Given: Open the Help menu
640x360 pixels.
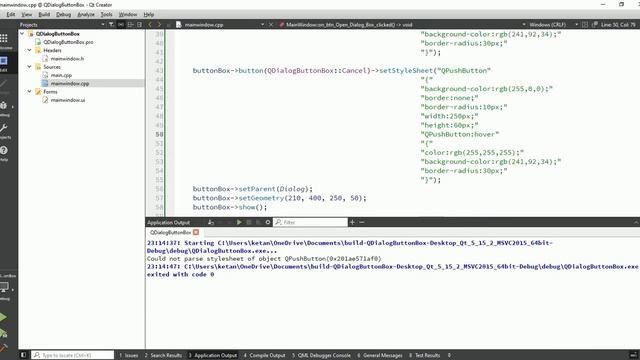Looking at the screenshot, I should click(x=149, y=14).
